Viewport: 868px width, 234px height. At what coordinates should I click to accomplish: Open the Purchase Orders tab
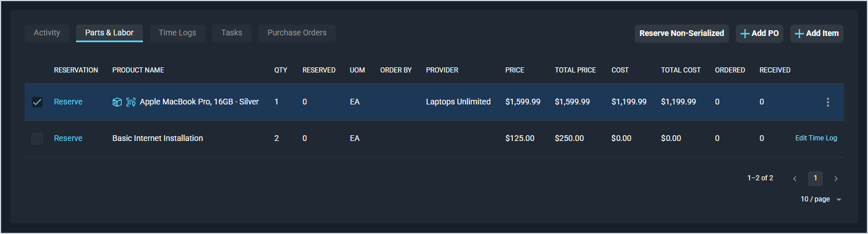point(297,33)
